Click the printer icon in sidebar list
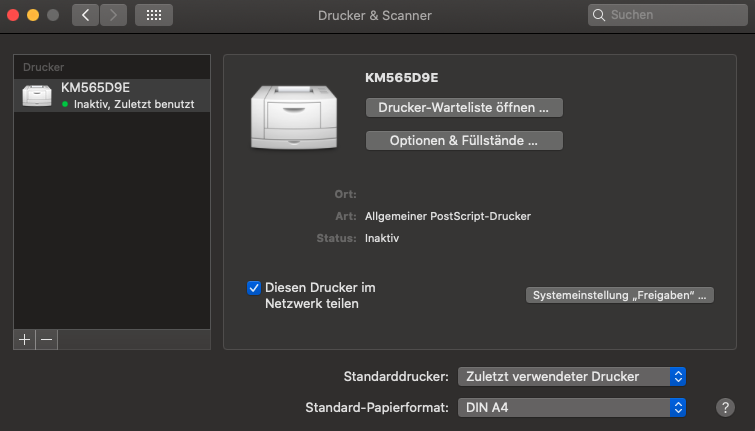Screen dimensions: 755x431 36,95
